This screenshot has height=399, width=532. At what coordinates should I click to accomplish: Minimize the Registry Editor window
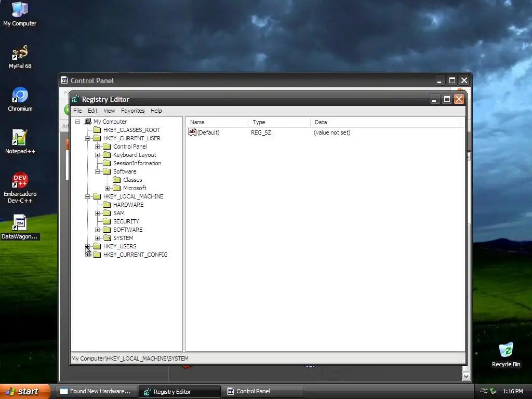click(435, 99)
